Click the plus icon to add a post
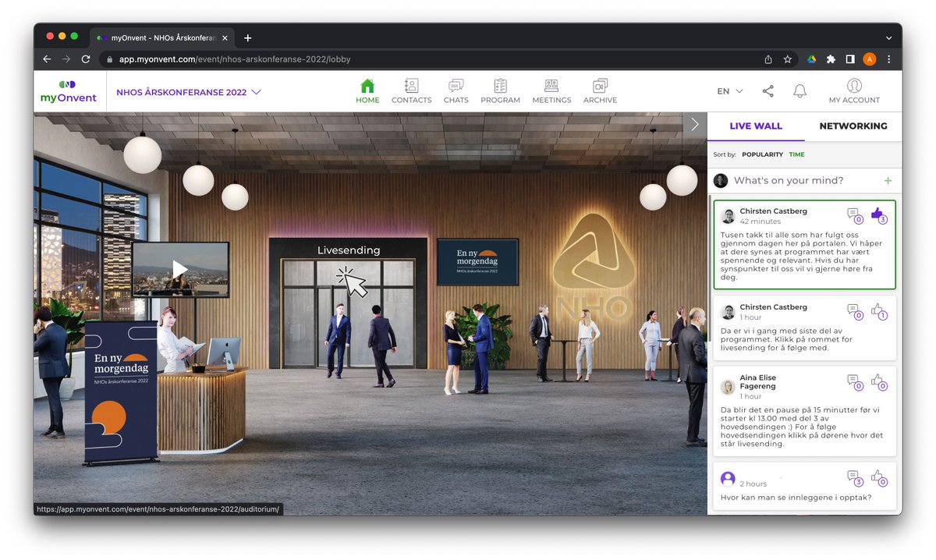 (x=888, y=181)
